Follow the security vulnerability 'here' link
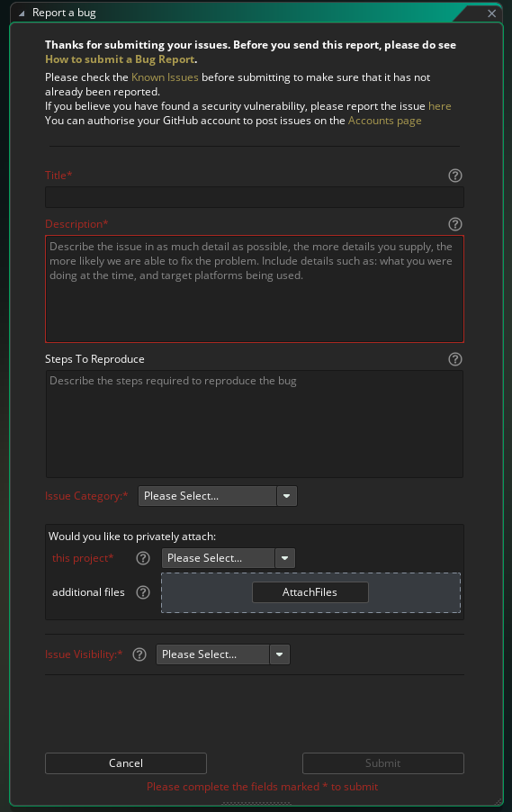The height and width of the screenshot is (812, 512). 439,106
